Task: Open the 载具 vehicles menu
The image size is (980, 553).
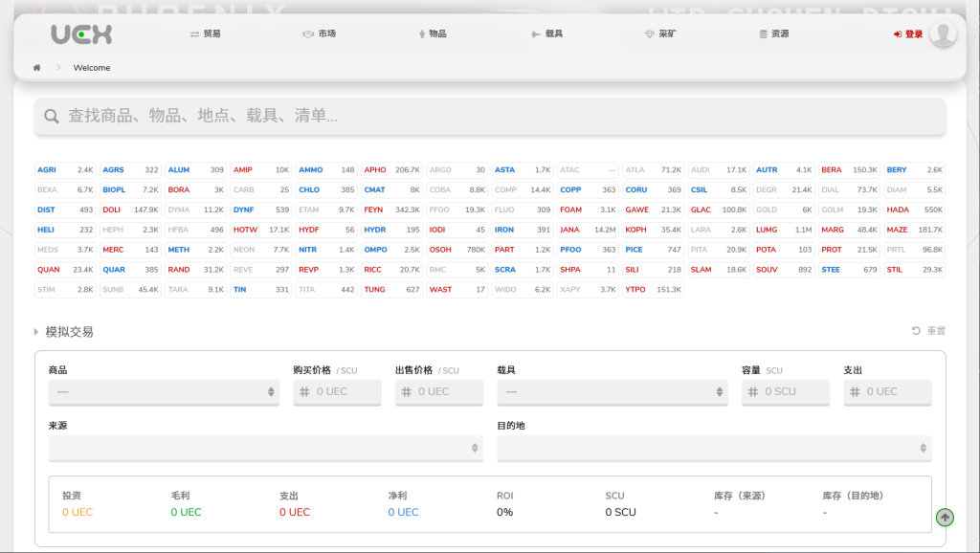Action: (546, 33)
